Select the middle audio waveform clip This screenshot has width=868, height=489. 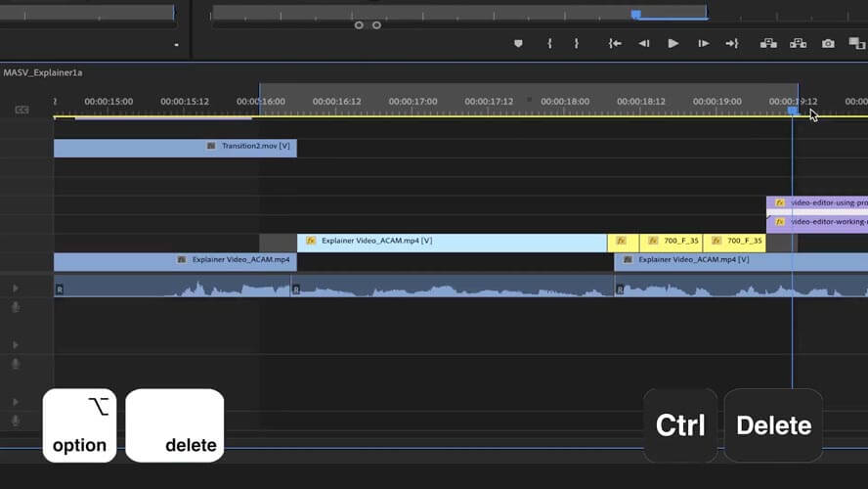[453, 286]
